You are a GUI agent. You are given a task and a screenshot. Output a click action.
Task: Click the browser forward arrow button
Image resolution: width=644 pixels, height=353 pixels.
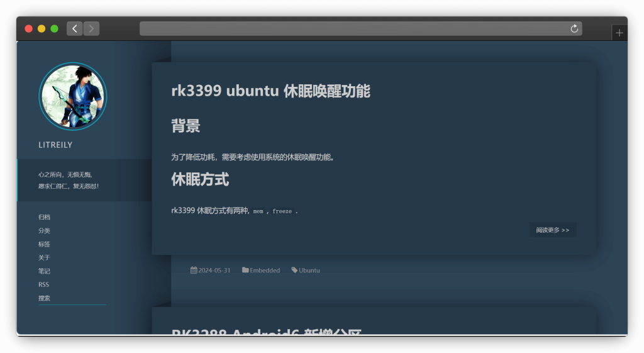[x=91, y=28]
